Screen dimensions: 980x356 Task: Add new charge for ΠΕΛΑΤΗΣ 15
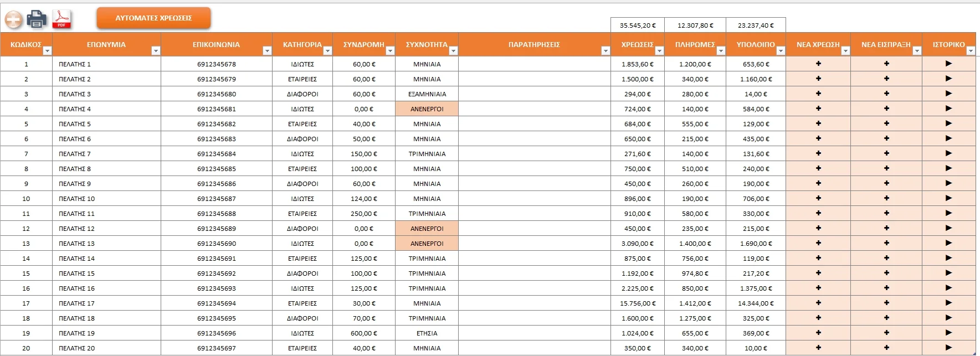click(818, 273)
